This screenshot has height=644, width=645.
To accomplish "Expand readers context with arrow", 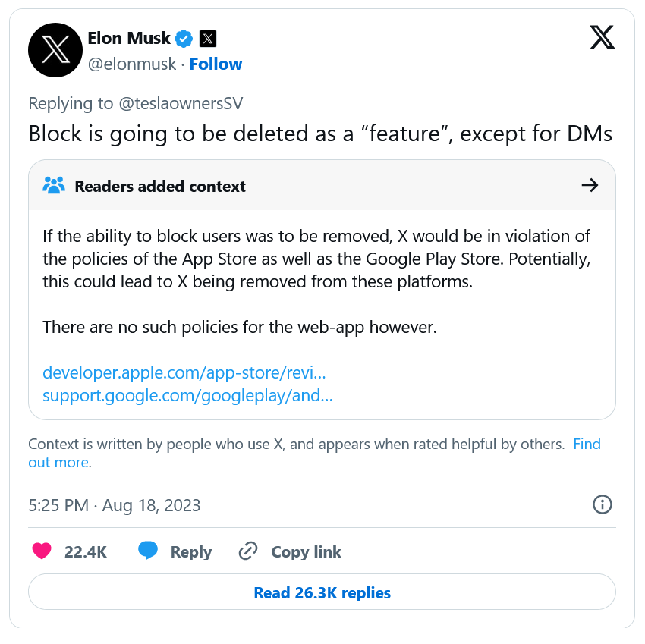I will [590, 186].
